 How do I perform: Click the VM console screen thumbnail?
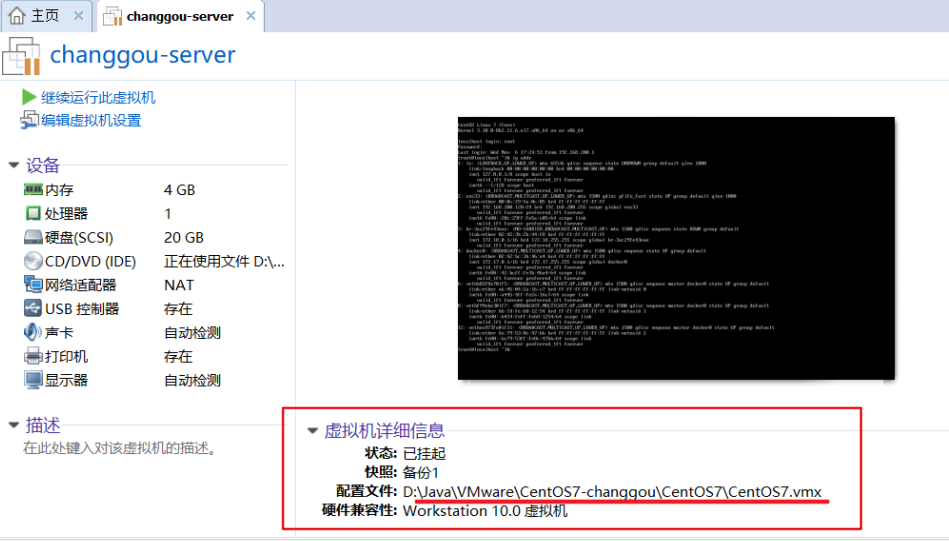(676, 248)
